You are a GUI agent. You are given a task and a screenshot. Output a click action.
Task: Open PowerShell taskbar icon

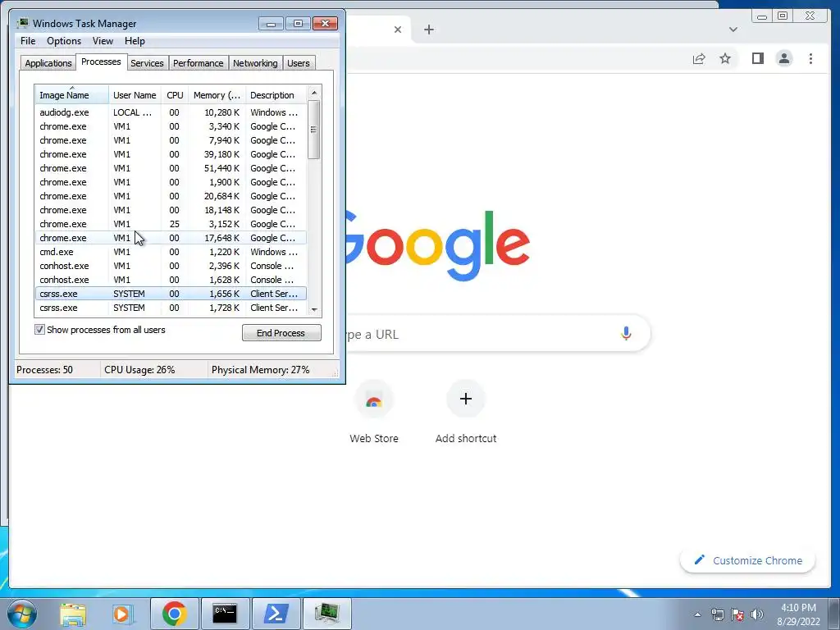[276, 614]
